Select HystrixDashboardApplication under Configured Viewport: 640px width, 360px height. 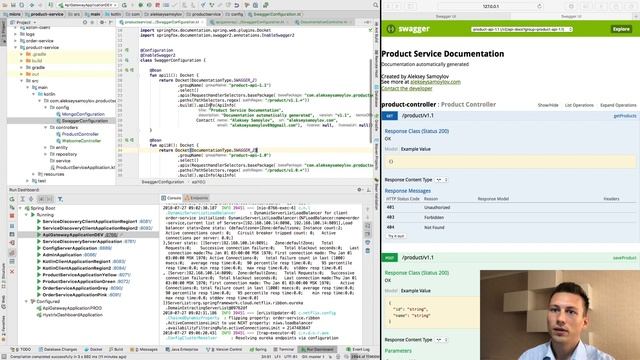click(72, 315)
